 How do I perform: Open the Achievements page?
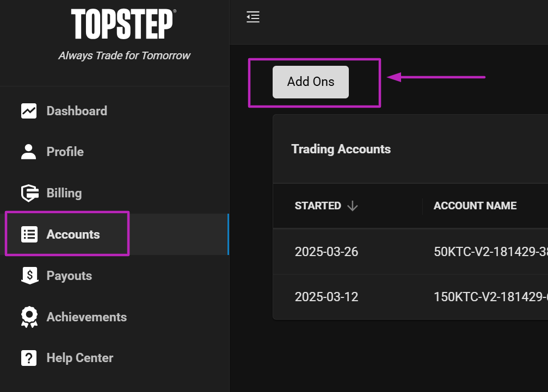point(115,317)
